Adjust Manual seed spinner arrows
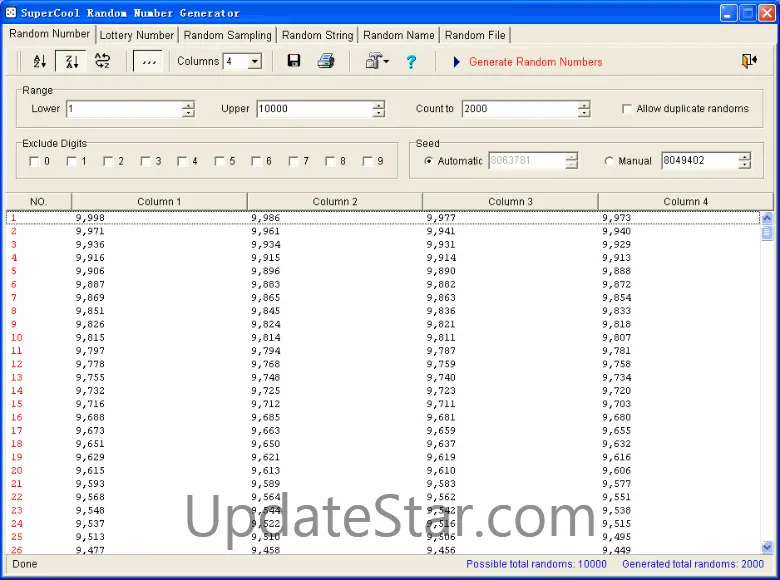The width and height of the screenshot is (780, 580). [x=745, y=161]
